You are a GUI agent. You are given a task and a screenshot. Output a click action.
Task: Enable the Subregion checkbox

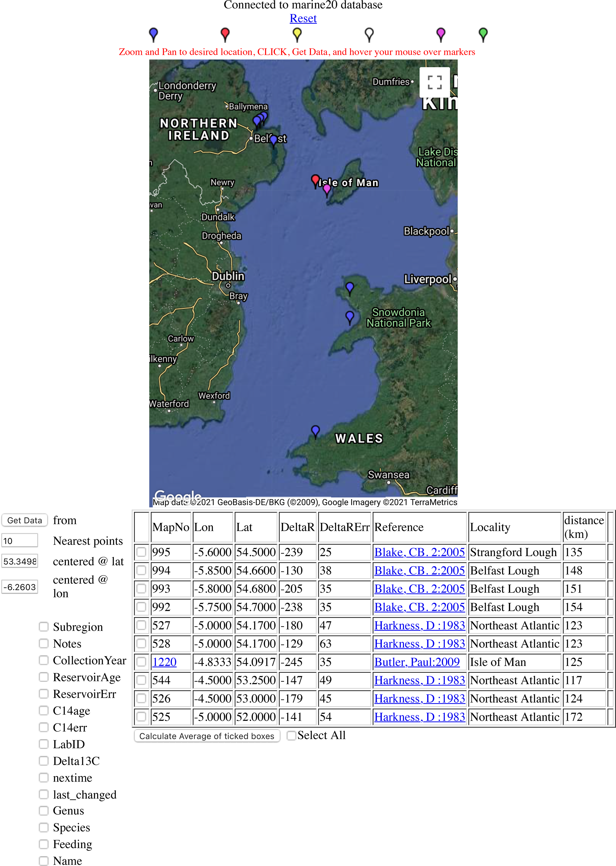point(44,627)
